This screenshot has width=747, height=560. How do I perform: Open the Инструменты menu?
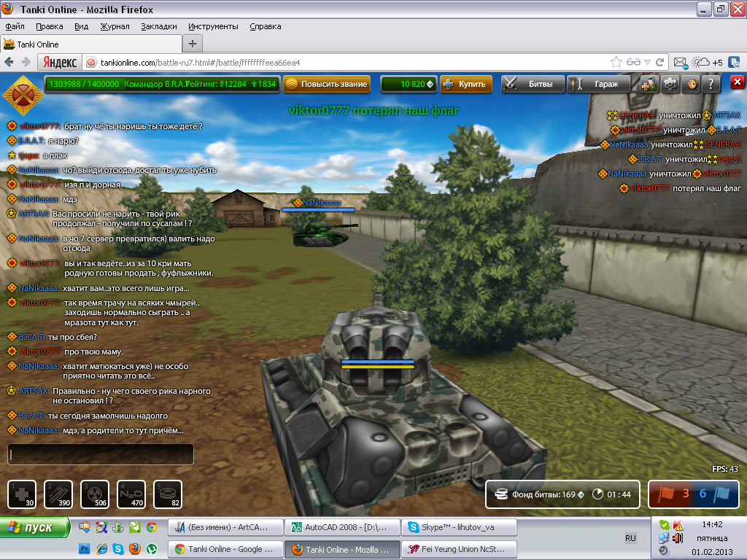213,27
